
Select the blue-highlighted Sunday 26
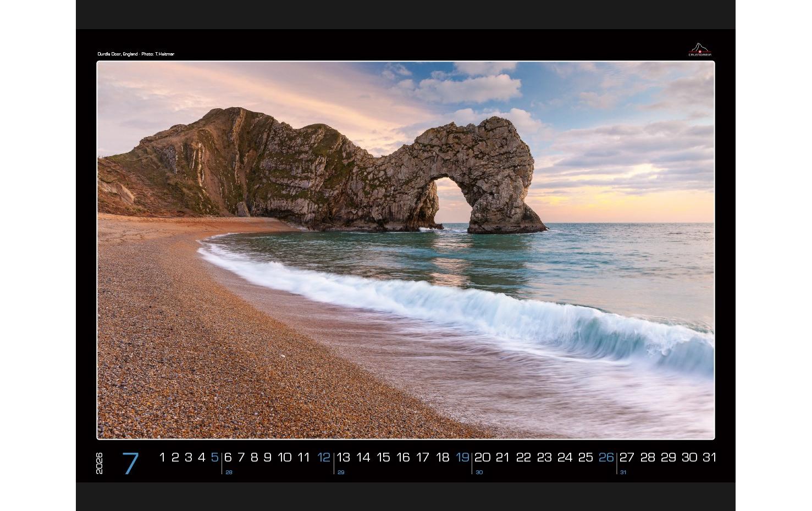pos(607,457)
